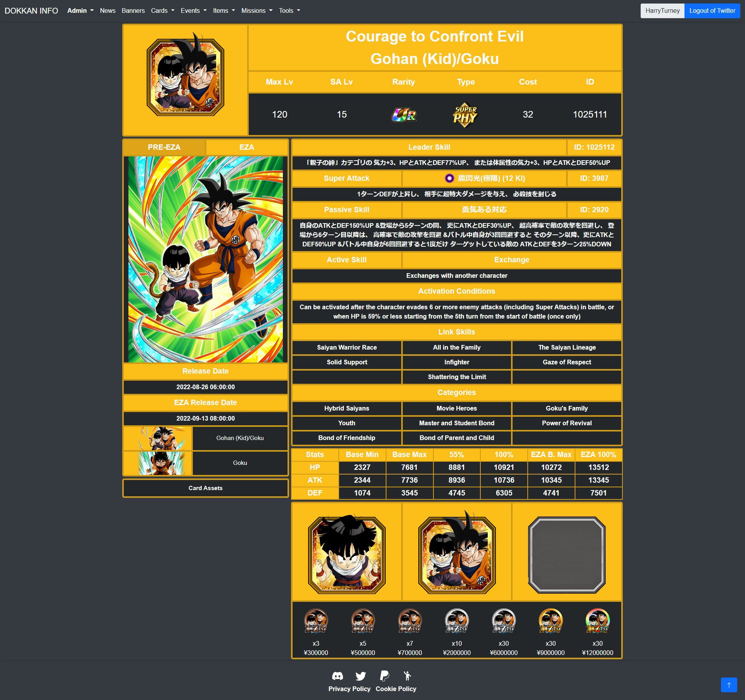Image resolution: width=745 pixels, height=700 pixels.
Task: Click the scroll-to-top arrow button
Action: pos(729,685)
